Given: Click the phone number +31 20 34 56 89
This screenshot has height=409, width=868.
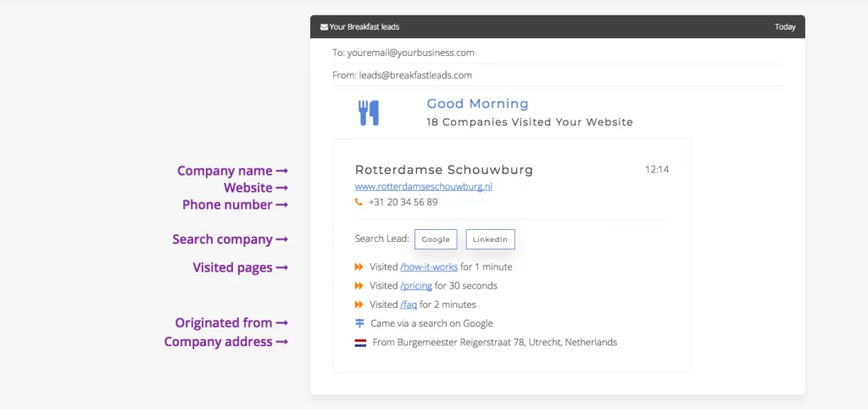Looking at the screenshot, I should pyautogui.click(x=403, y=203).
